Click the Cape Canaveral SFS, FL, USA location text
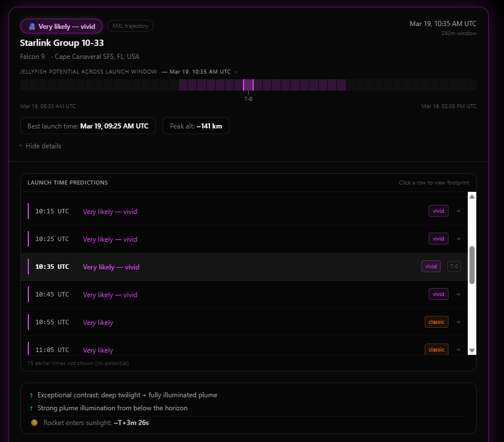Viewport: 504px width, 442px height. [x=97, y=57]
